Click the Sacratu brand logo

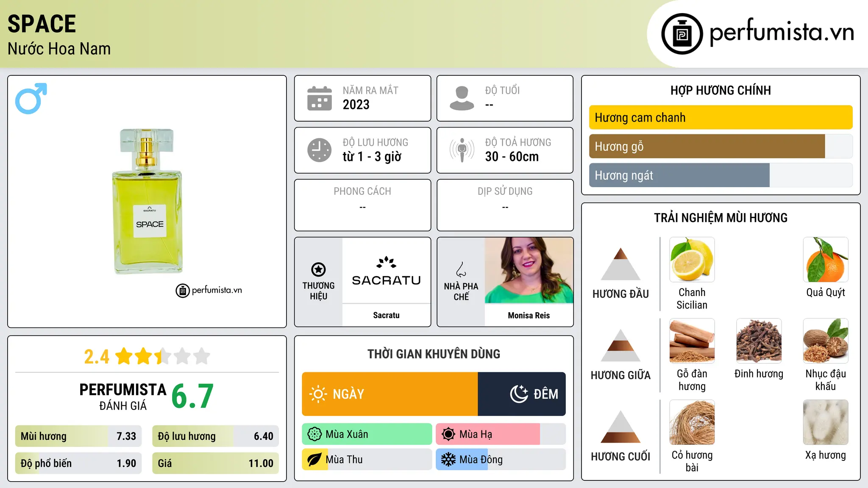(x=387, y=271)
